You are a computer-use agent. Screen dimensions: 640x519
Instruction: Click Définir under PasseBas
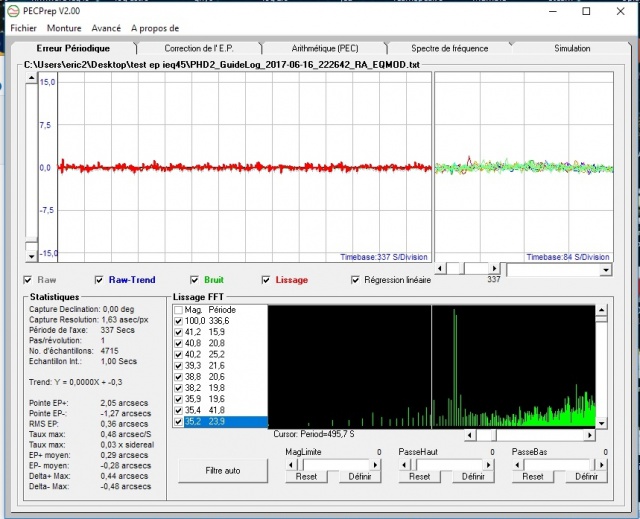[x=587, y=477]
